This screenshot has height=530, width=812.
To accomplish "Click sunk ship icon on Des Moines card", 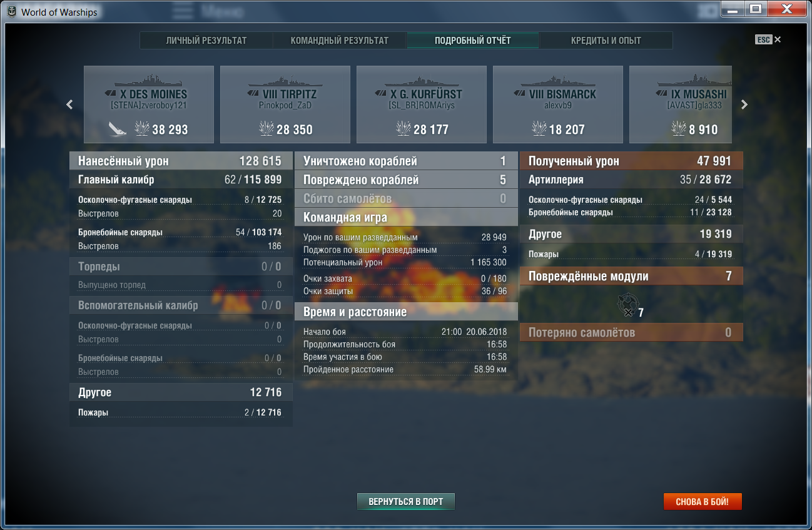I will pyautogui.click(x=118, y=130).
